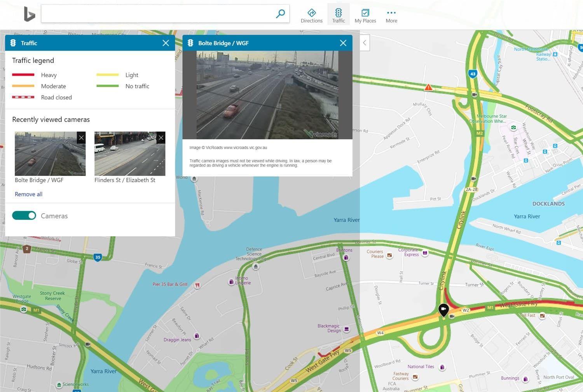Image resolution: width=583 pixels, height=392 pixels.
Task: Expand the More options menu
Action: point(391,16)
